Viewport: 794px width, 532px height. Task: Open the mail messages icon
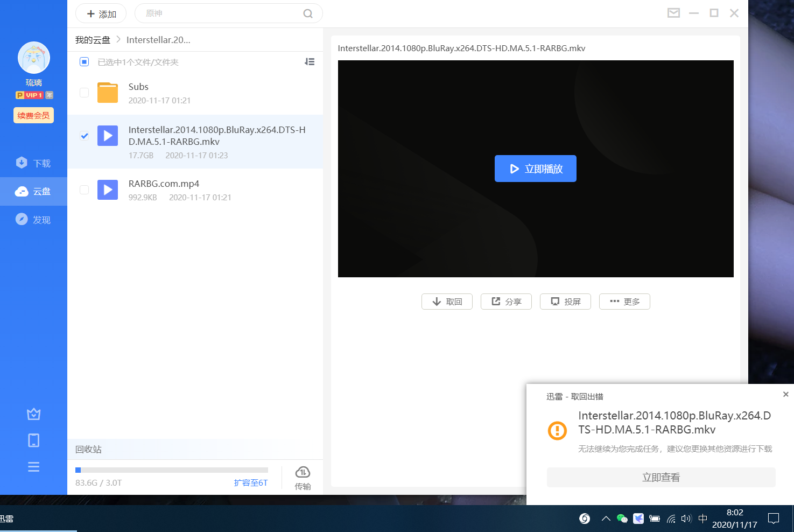[673, 13]
